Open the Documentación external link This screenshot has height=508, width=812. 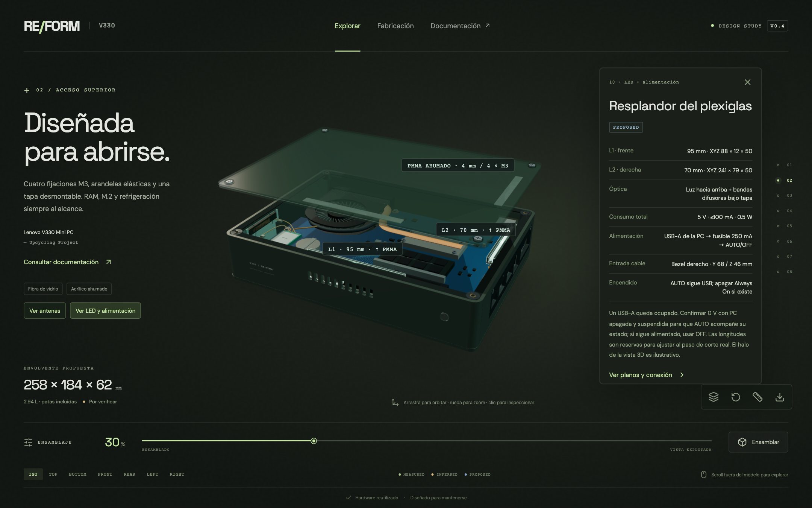click(x=460, y=26)
